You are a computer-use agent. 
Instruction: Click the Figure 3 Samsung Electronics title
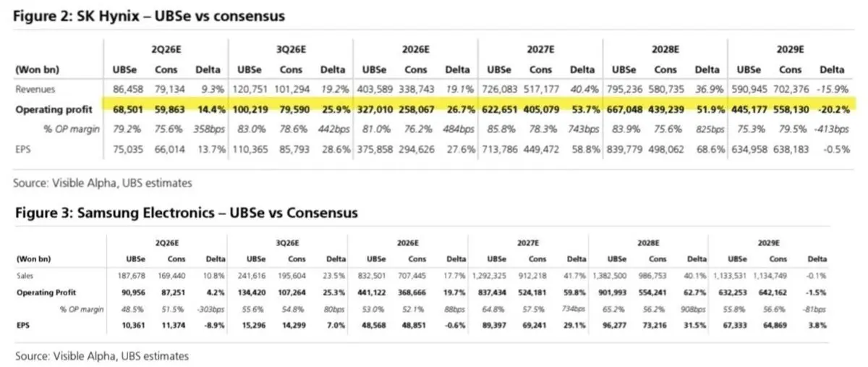pyautogui.click(x=184, y=213)
